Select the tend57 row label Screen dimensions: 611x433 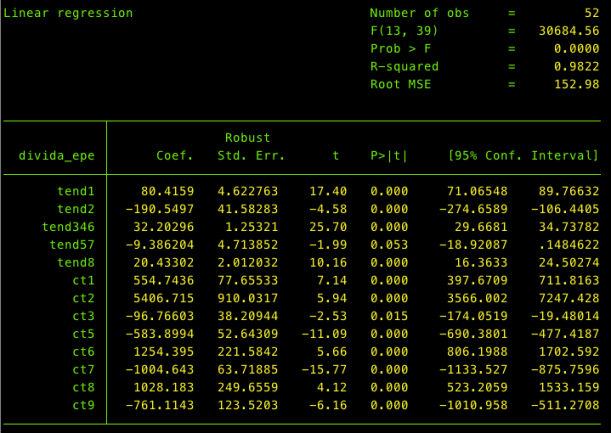pyautogui.click(x=72, y=244)
